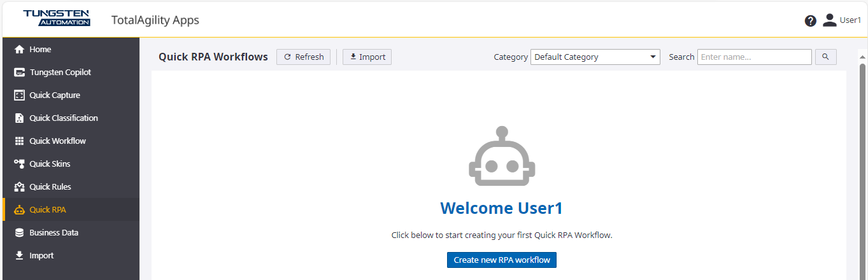
Task: Click Create new RPA workflow
Action: pyautogui.click(x=502, y=260)
